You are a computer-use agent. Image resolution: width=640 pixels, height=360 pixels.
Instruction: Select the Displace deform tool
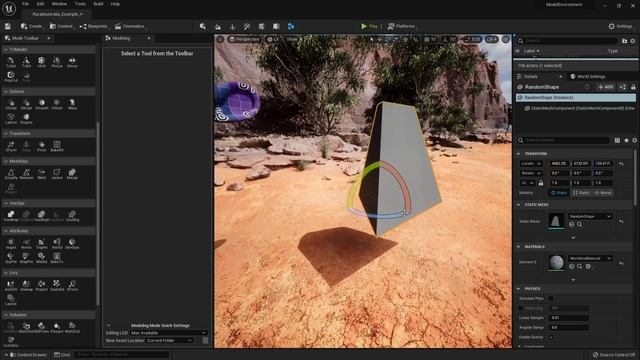click(x=26, y=118)
